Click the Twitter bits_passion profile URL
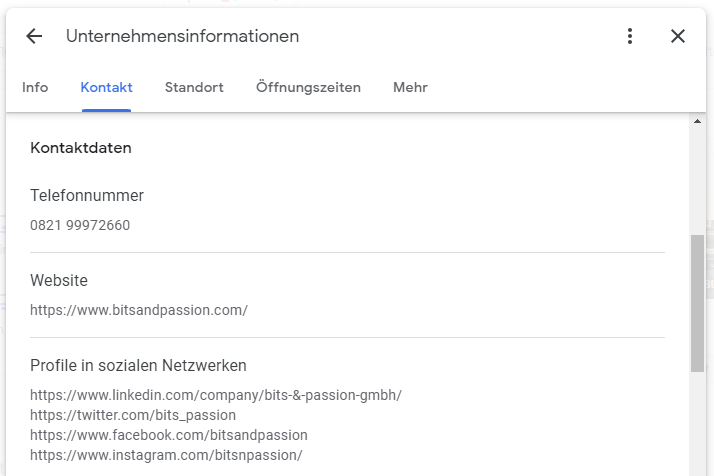714x476 pixels. click(x=133, y=415)
